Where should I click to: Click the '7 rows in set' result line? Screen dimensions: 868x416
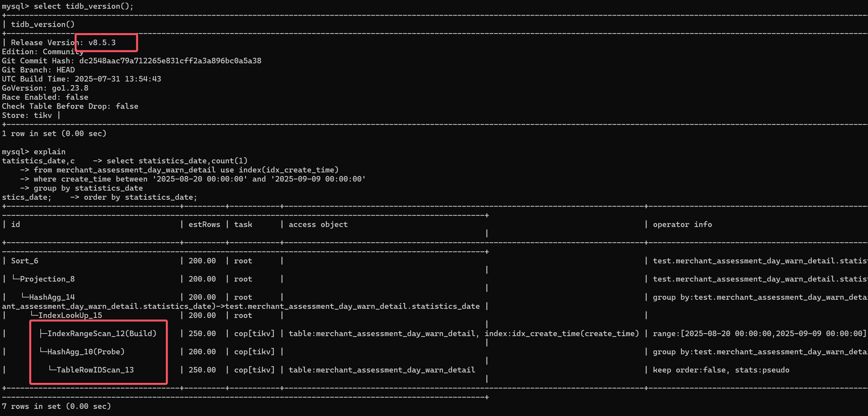(56, 406)
